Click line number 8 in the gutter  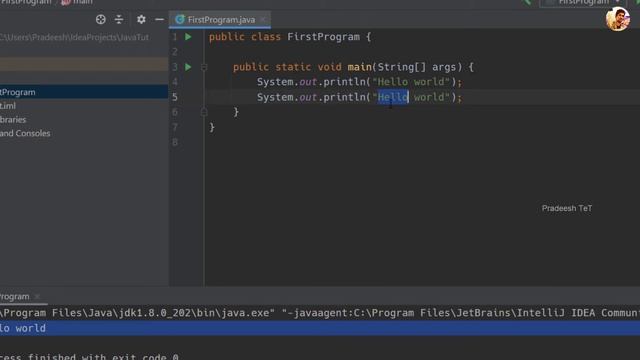click(x=175, y=142)
